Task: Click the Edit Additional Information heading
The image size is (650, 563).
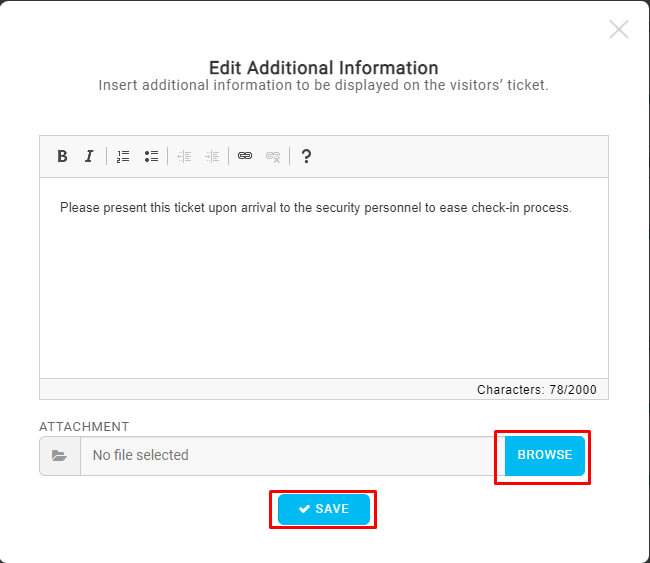Action: [x=324, y=68]
